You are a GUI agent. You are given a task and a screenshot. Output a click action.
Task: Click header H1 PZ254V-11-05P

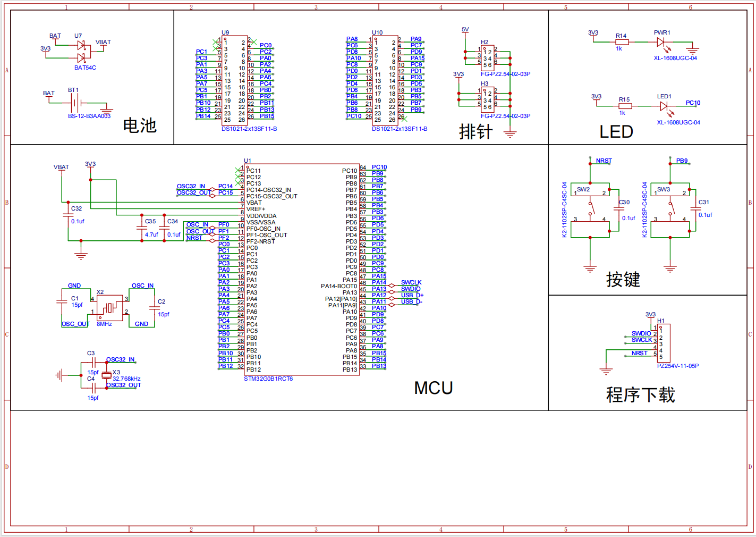[x=665, y=343]
